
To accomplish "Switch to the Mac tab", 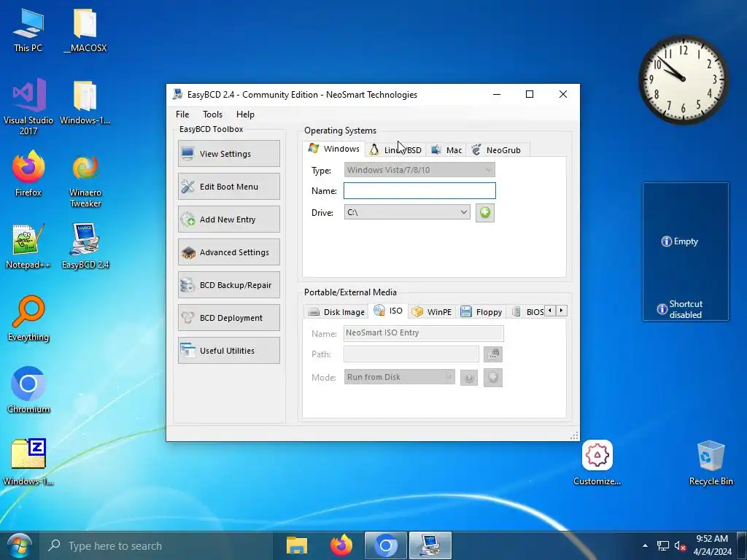I will [x=446, y=150].
